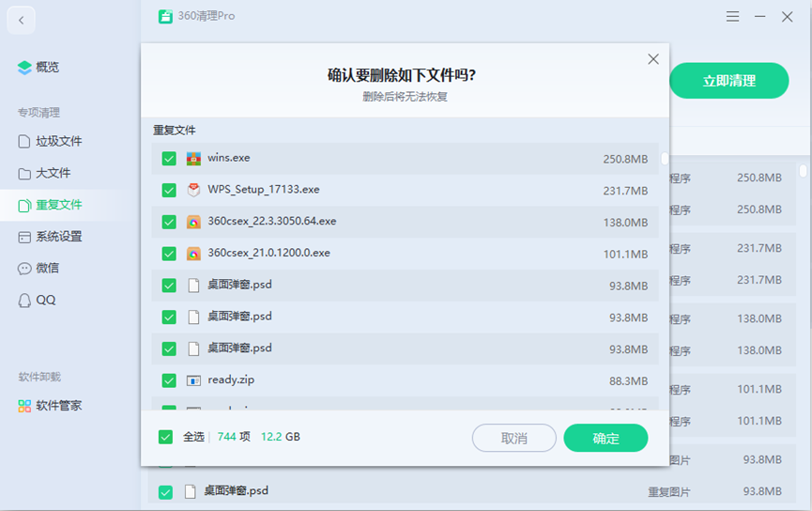Screen dimensions: 812x511
Task: Open 垃圾文件 junk files section
Action: 51,142
